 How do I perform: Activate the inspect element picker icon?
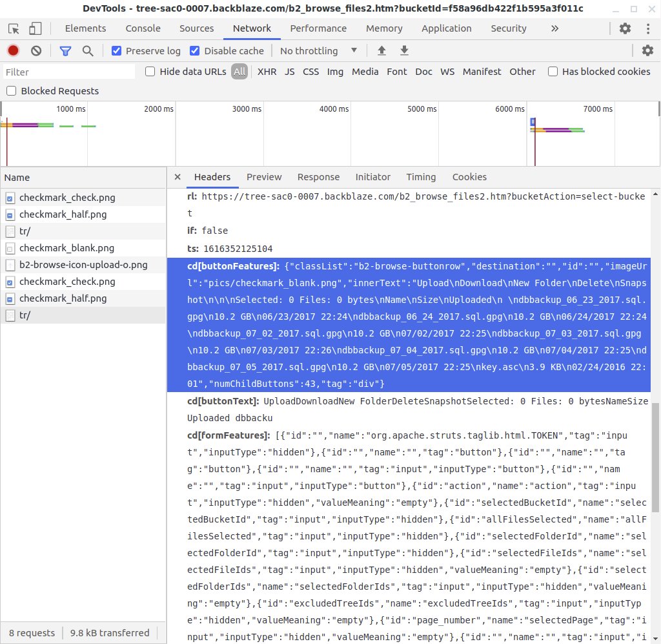tap(14, 28)
